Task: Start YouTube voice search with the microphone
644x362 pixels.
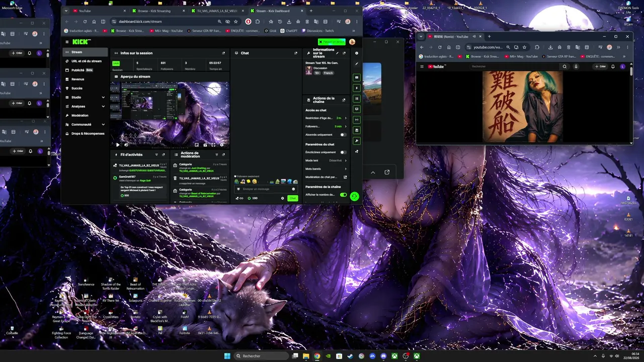Action: pyautogui.click(x=576, y=66)
